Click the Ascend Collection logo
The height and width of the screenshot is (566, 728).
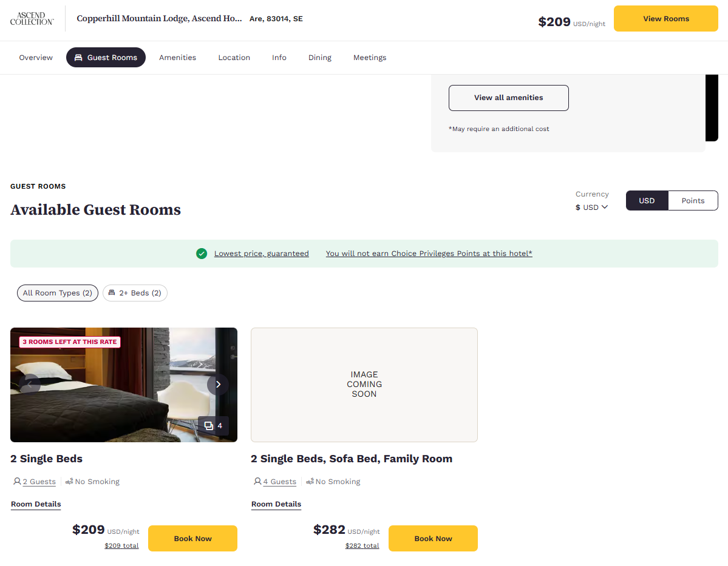pyautogui.click(x=32, y=19)
